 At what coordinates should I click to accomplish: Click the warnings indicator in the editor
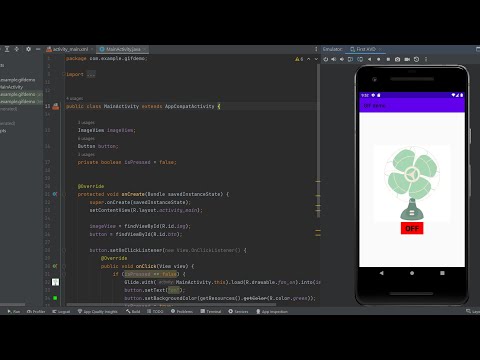[299, 59]
